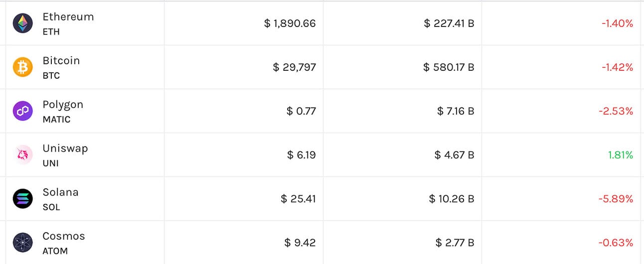Click Bitcoin price $ 29,797
The width and height of the screenshot is (644, 264).
coord(295,67)
